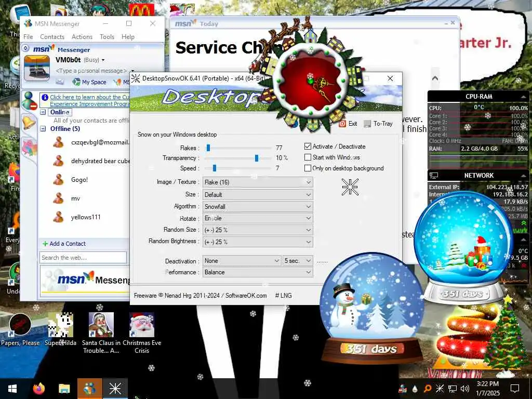
Task: Open Papers, Please desktop shortcut
Action: click(20, 329)
